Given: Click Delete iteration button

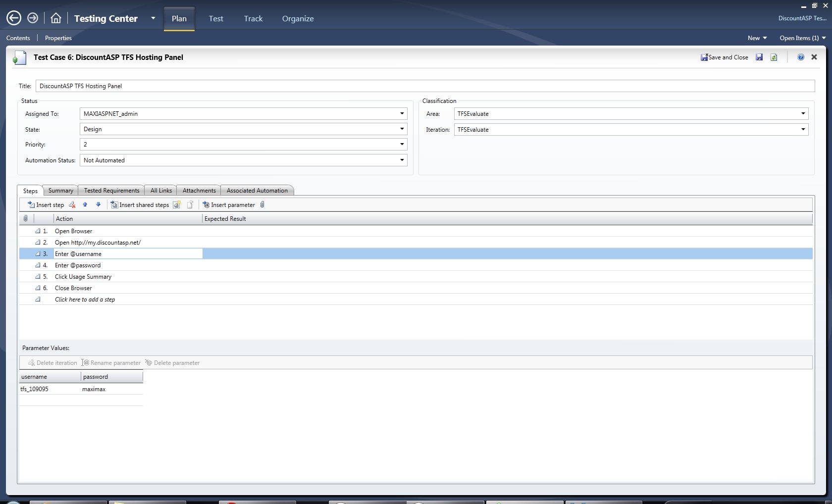Looking at the screenshot, I should coord(52,363).
